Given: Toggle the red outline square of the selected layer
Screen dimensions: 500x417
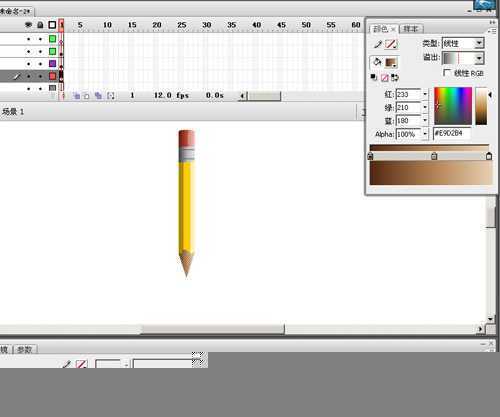Looking at the screenshot, I should tap(52, 76).
